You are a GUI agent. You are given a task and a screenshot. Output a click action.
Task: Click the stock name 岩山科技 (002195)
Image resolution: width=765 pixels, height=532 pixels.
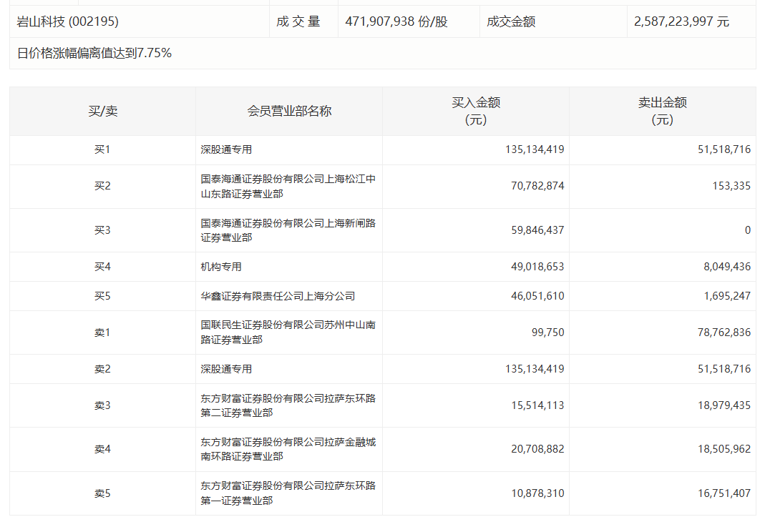(67, 21)
